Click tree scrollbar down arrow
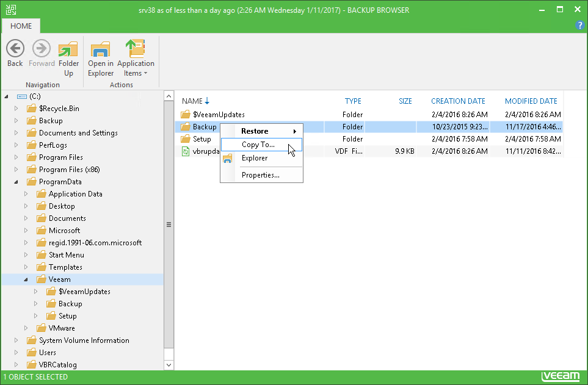This screenshot has width=588, height=385. [169, 365]
